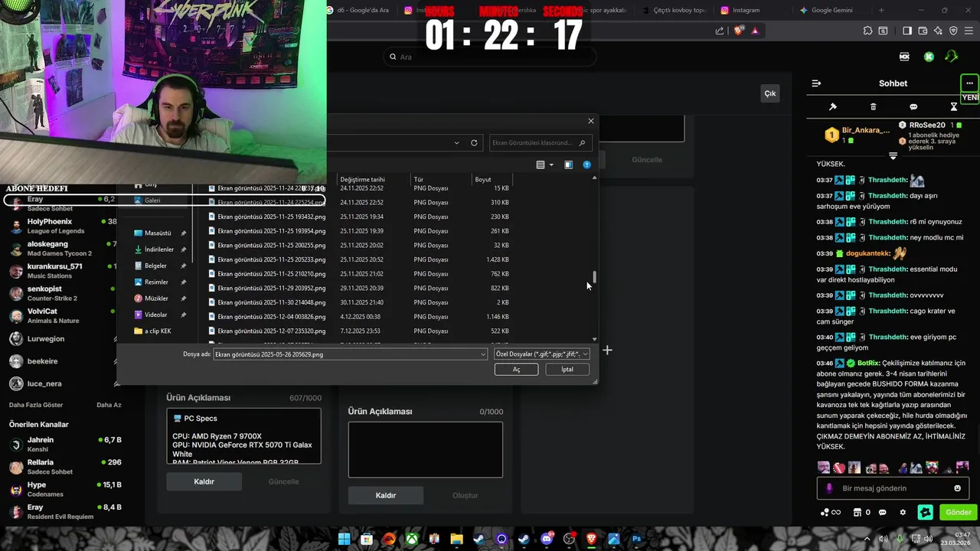
Task: Select file Ekran görüntüsü 2025-12-04 003826.png
Action: click(x=271, y=317)
